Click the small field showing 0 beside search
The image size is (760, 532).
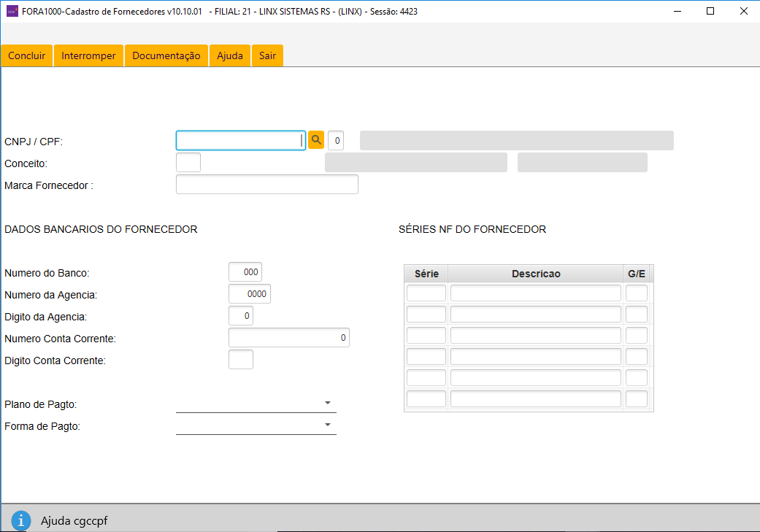coord(336,141)
